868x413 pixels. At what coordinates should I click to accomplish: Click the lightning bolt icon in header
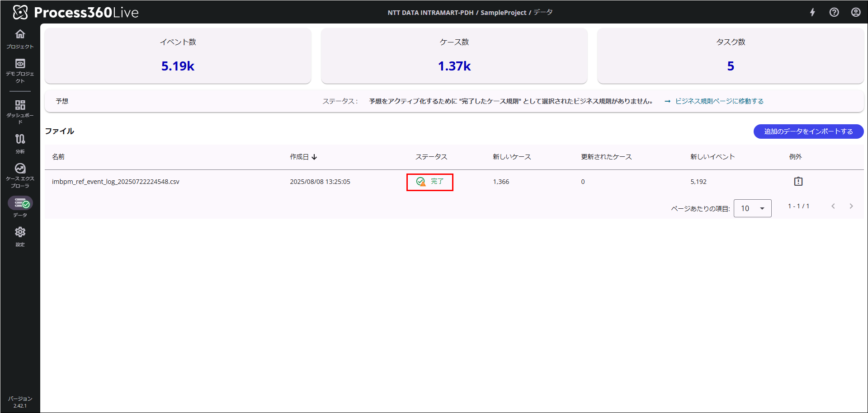click(x=812, y=12)
